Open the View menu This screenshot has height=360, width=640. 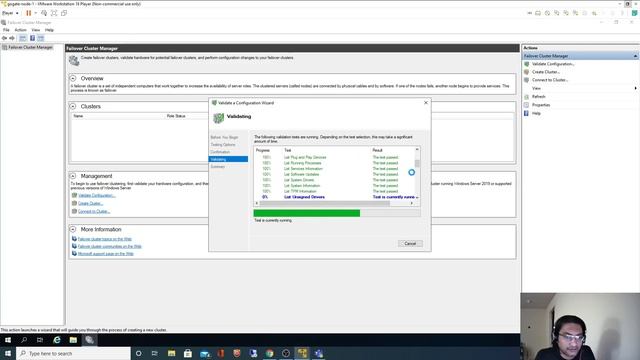36,30
